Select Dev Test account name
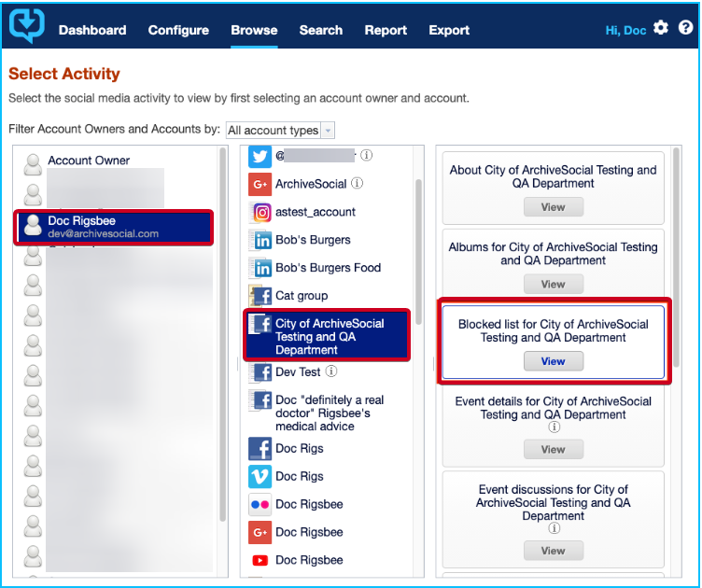 [298, 371]
